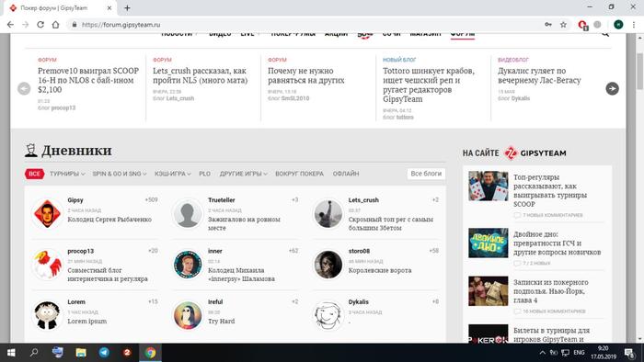Expand the КЭШ-ИГРА filter dropdown
This screenshot has width=644, height=362.
click(x=173, y=174)
